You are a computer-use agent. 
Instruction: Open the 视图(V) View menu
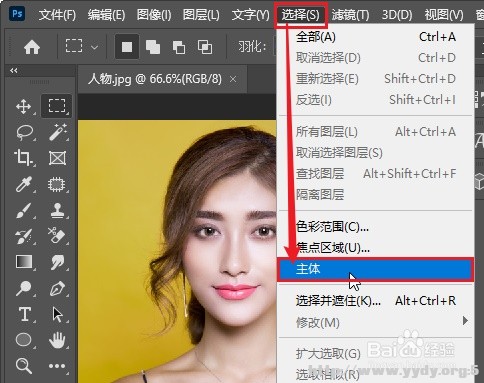pos(444,15)
